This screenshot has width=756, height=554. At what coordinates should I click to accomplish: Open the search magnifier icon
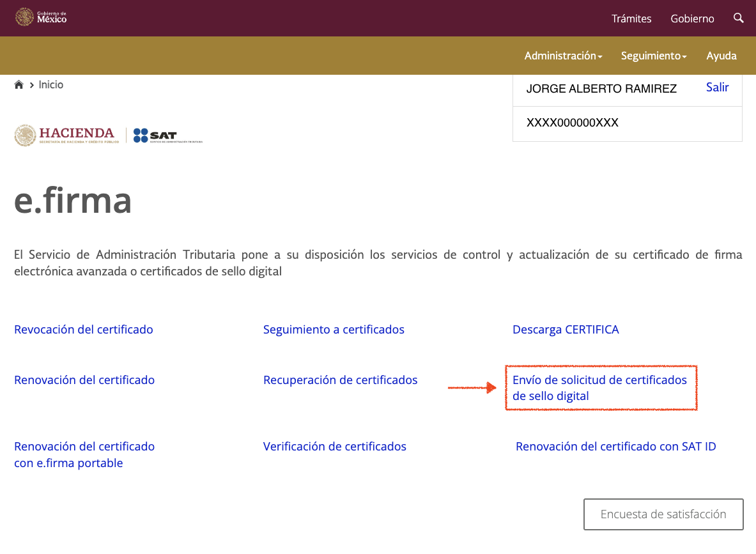738,19
